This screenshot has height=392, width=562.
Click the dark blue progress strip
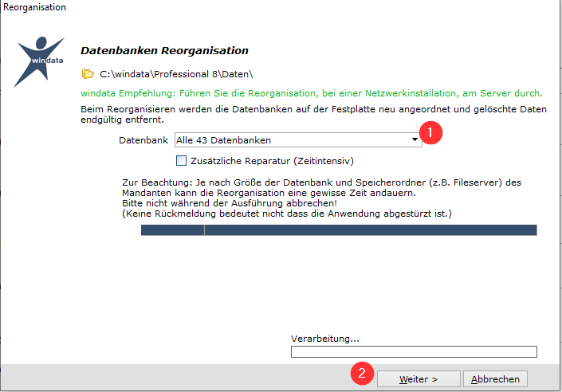pyautogui.click(x=339, y=230)
